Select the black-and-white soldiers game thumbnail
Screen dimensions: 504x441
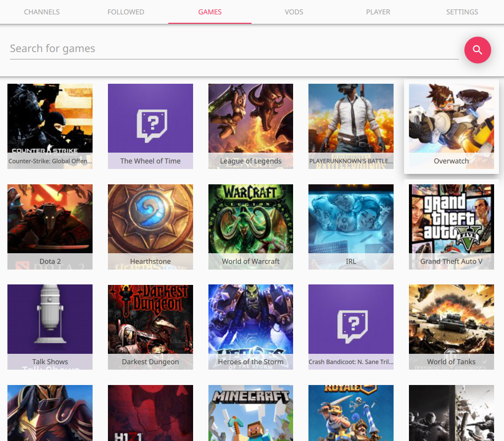coord(452,413)
